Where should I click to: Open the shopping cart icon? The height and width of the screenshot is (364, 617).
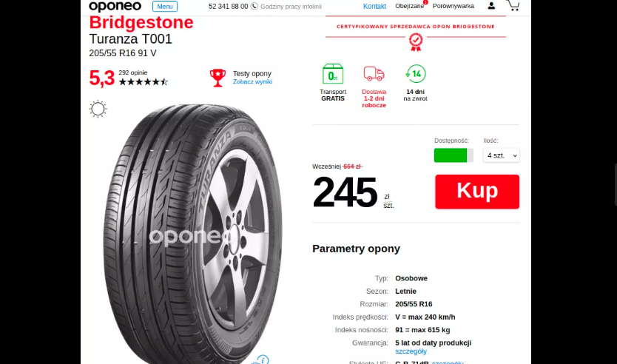(513, 5)
